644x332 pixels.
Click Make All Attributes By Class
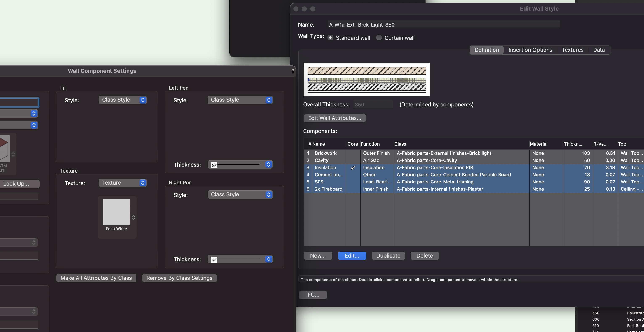[x=96, y=278]
